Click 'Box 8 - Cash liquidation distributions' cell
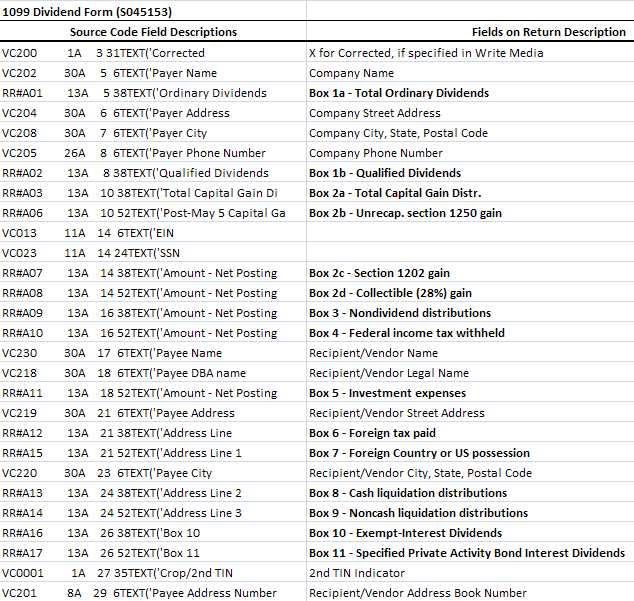Viewport: 634px width, 601px height. pos(470,493)
